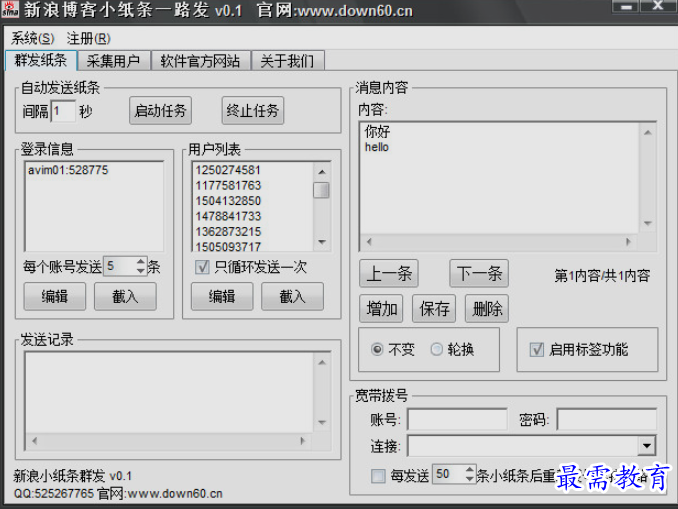Decrease the 每发送 50 spinner value
678x509 pixels.
[470, 479]
